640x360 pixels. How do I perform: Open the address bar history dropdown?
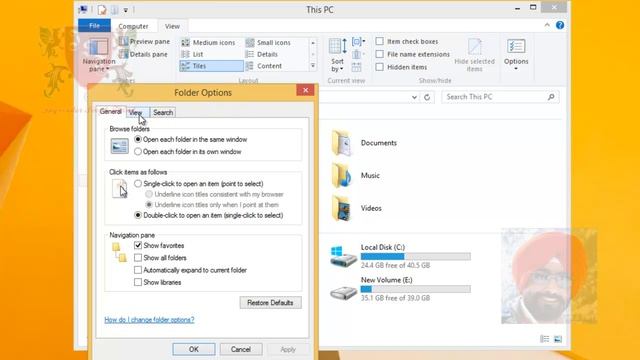[x=414, y=97]
